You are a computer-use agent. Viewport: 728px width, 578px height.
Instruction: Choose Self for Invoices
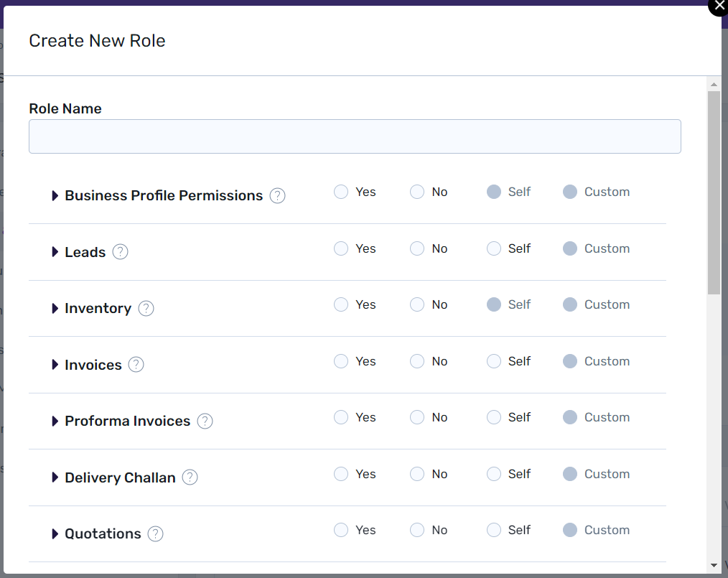tap(494, 361)
